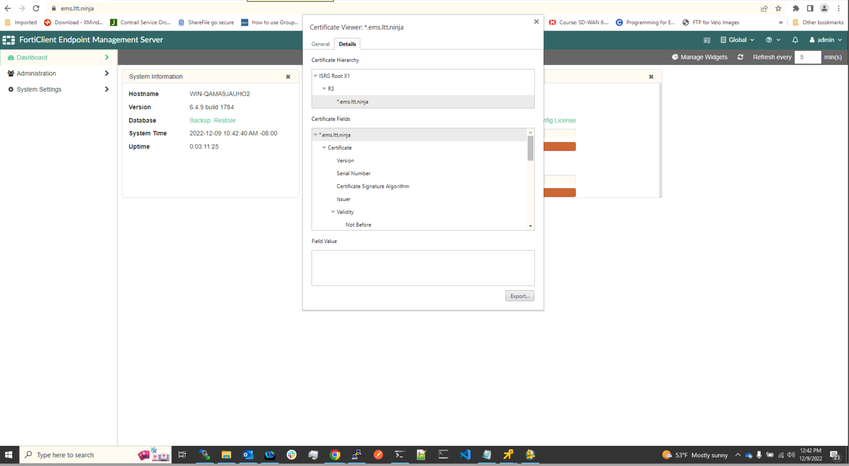The width and height of the screenshot is (849, 466).
Task: Expand Administration in the sidebar
Action: (36, 74)
